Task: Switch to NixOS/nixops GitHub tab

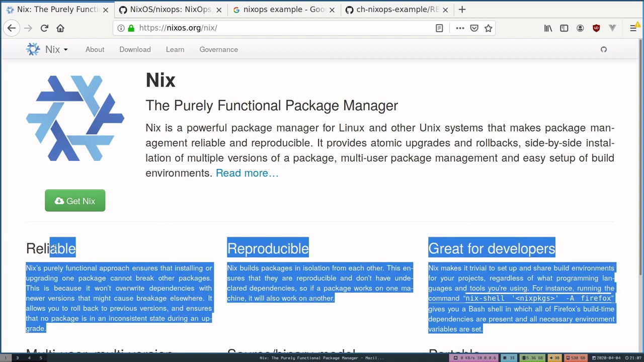Action: pos(170,10)
